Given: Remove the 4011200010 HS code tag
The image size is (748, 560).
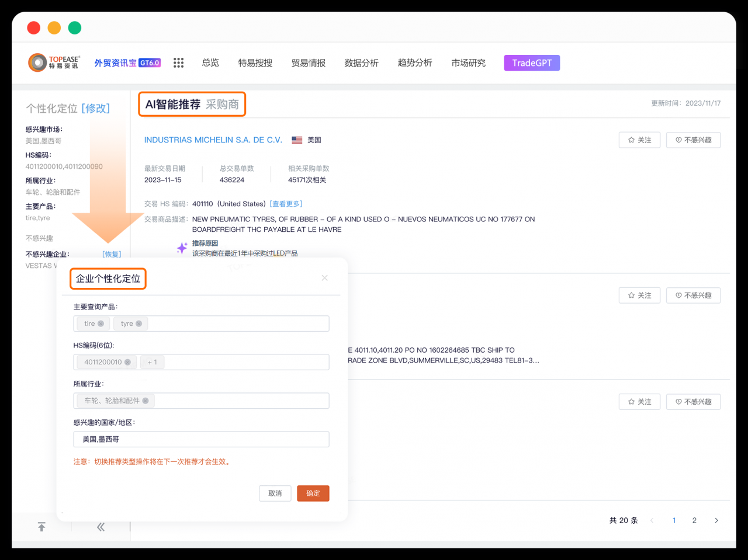Looking at the screenshot, I should pyautogui.click(x=127, y=362).
